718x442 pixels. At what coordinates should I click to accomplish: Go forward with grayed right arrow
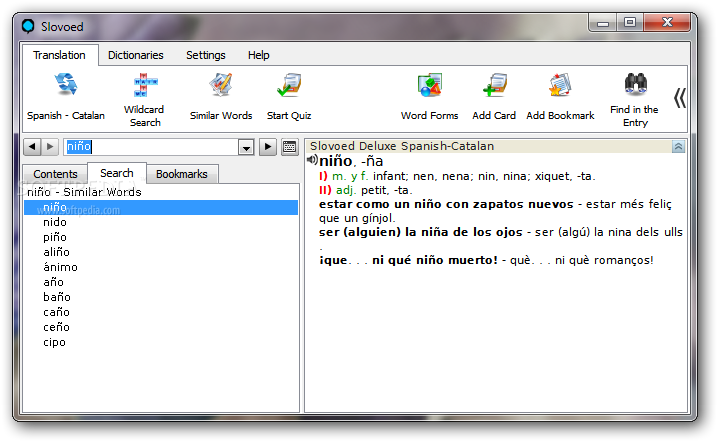tap(50, 147)
